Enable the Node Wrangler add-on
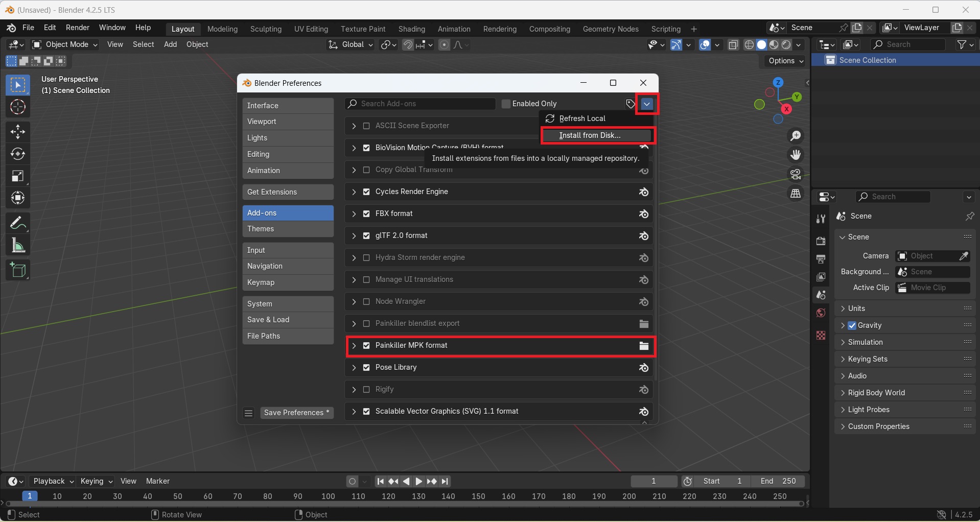Image resolution: width=980 pixels, height=522 pixels. 366,302
